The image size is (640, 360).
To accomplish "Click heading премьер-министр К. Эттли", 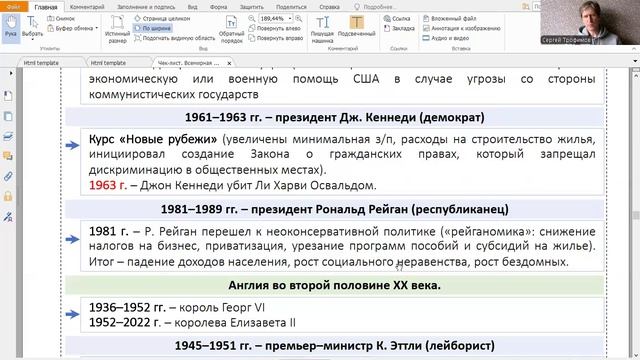I will 335,346.
